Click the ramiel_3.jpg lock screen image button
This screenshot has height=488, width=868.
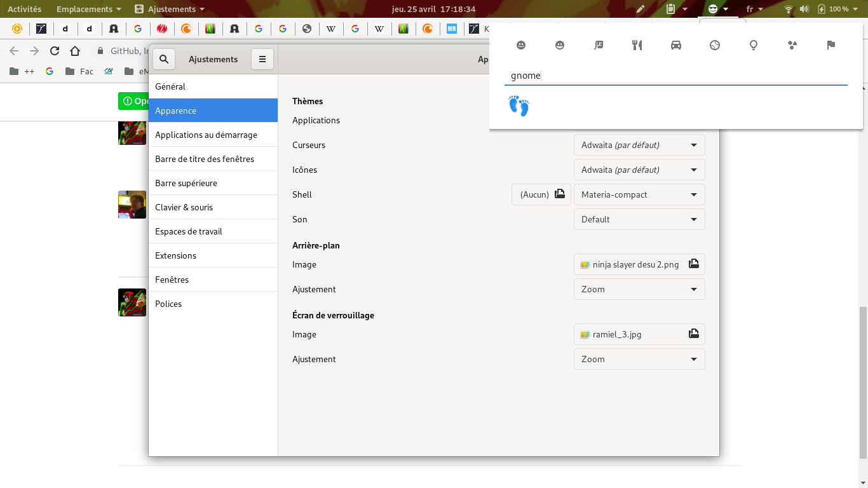tap(639, 334)
